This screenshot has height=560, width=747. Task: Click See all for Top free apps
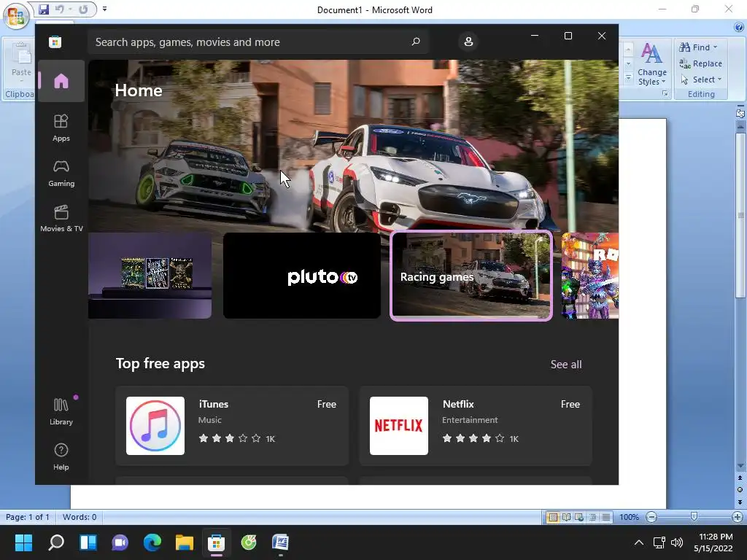pyautogui.click(x=566, y=365)
